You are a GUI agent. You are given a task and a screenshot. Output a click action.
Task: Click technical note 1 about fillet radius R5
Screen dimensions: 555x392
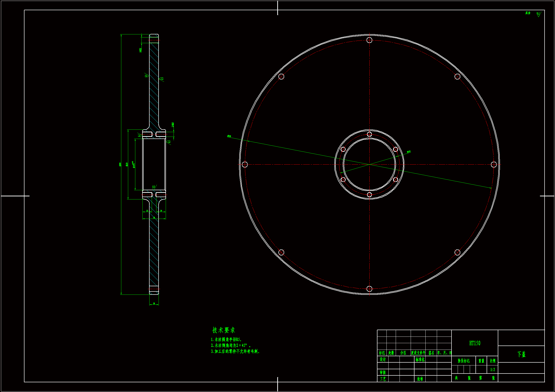[x=226, y=340]
